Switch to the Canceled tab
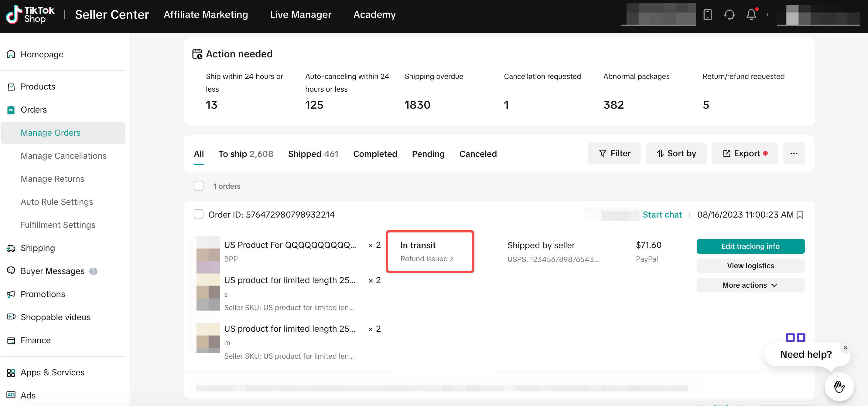Viewport: 868px width, 406px height. coord(478,154)
